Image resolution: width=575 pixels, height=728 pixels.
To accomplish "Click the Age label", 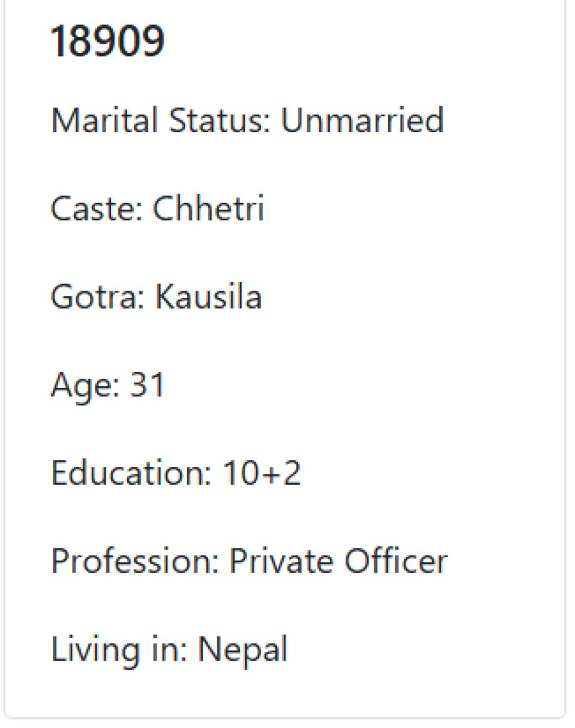I will click(x=85, y=386).
